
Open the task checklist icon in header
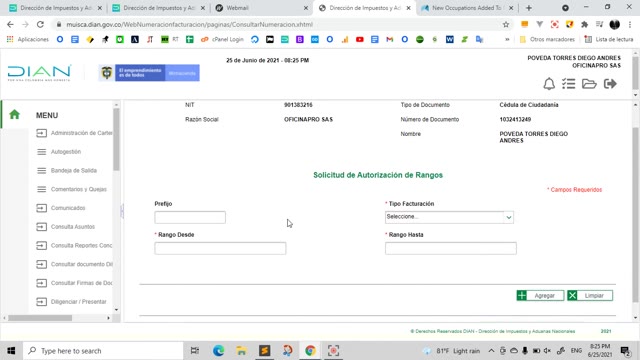pyautogui.click(x=569, y=84)
